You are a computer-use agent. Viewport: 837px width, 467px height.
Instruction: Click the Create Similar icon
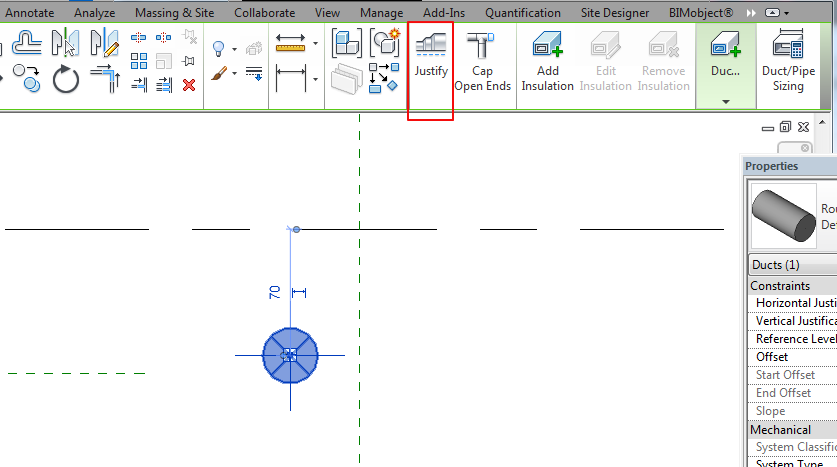point(384,78)
